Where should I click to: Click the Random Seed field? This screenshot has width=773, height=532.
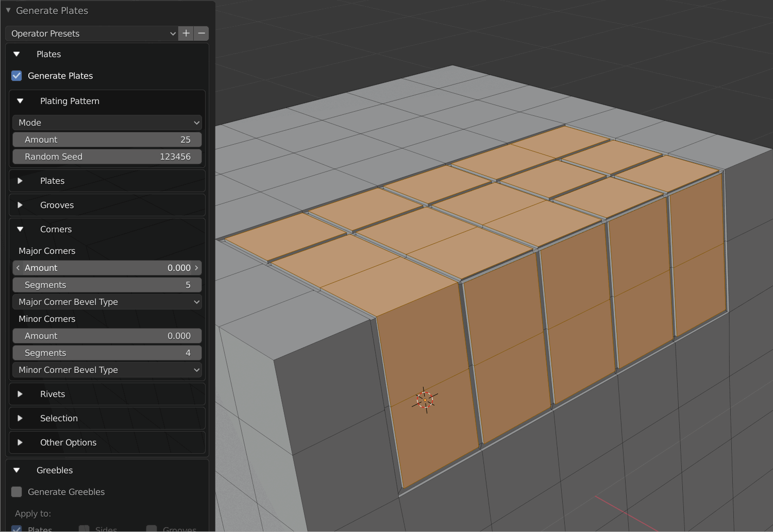point(107,157)
